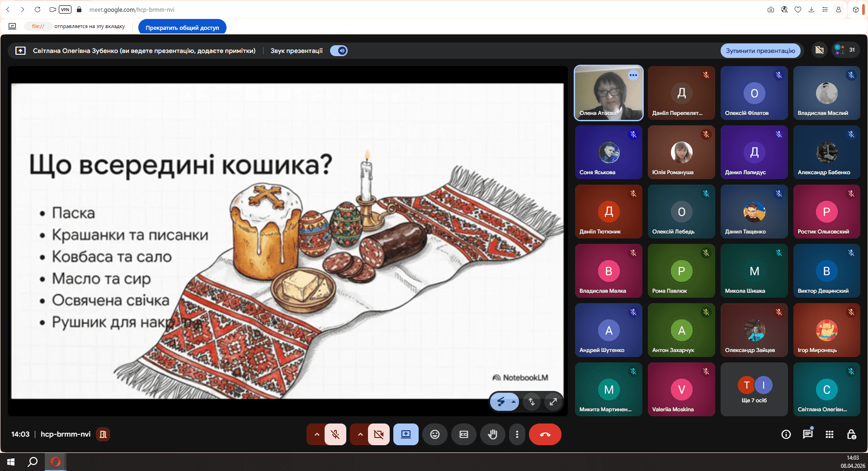The width and height of the screenshot is (868, 471).
Task: Open the more options three-dot menu
Action: click(x=517, y=434)
